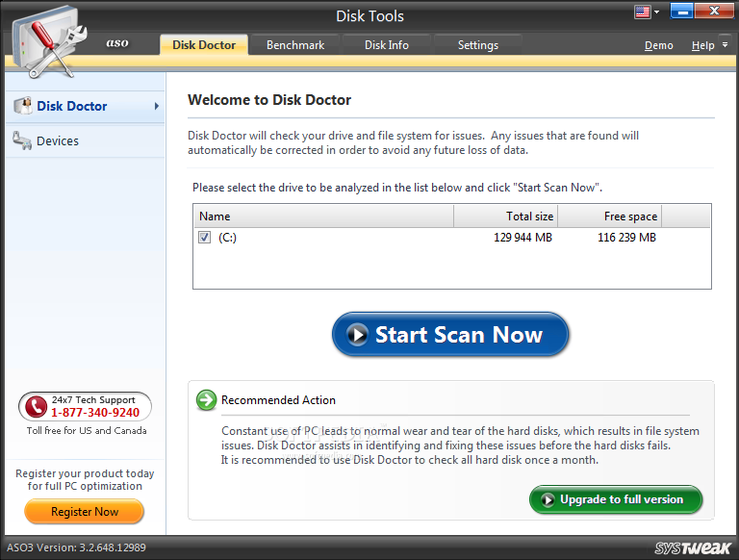The width and height of the screenshot is (739, 560).
Task: Click the Disk Doctor sidebar icon
Action: 23,106
